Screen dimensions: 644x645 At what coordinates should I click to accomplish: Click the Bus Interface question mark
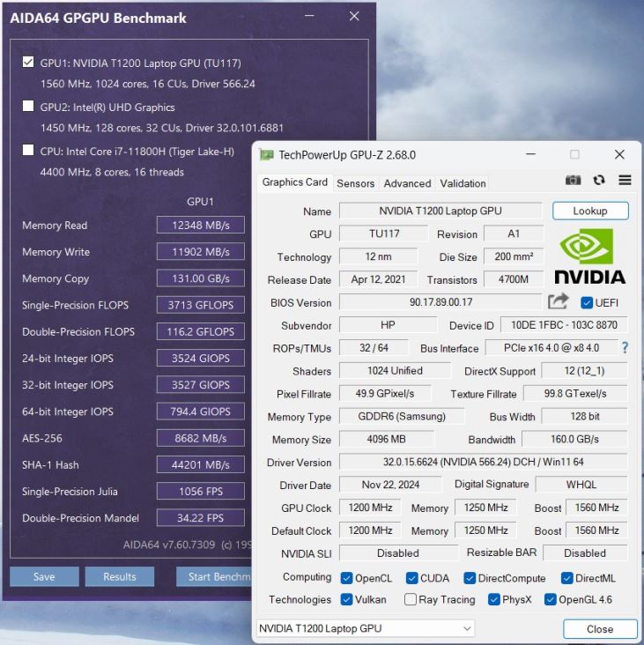coord(625,348)
